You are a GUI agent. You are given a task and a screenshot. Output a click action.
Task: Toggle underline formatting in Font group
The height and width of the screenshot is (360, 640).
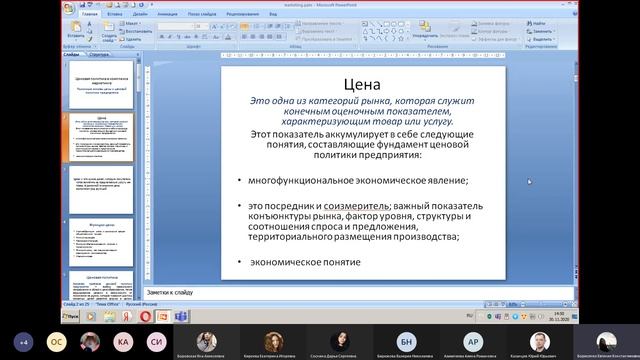point(179,37)
